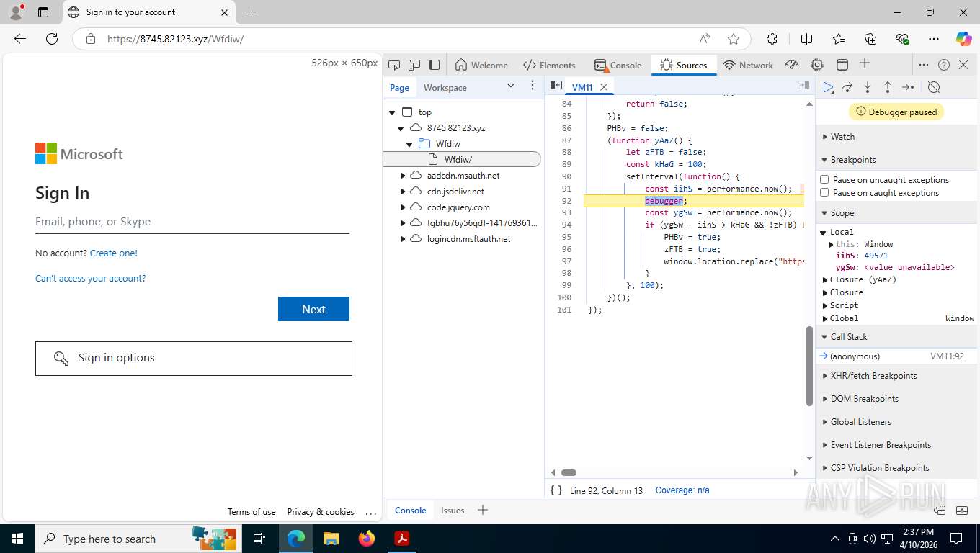This screenshot has height=553, width=980.
Task: Expand XHR/fetch Breakpoints section
Action: (873, 376)
